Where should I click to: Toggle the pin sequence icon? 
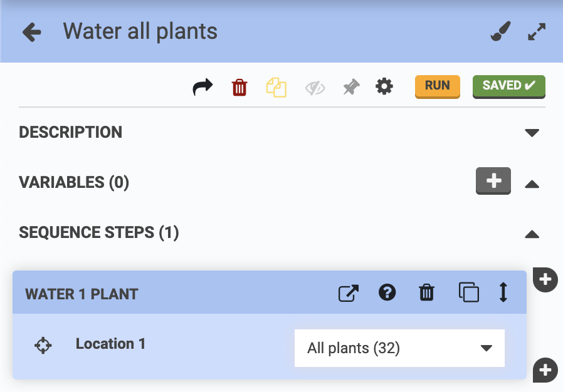pos(351,87)
